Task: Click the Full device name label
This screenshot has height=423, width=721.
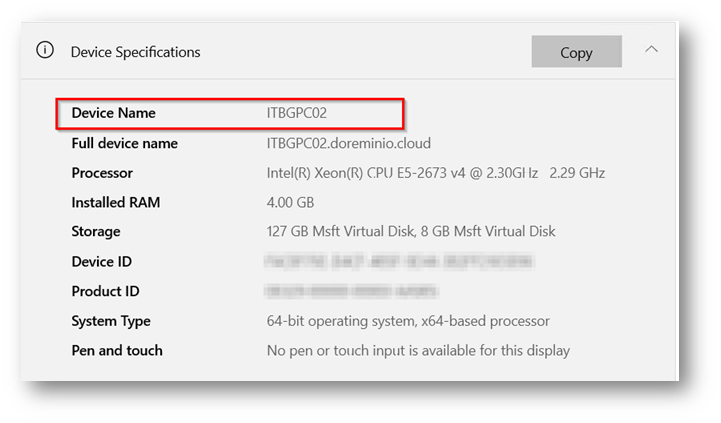Action: tap(124, 143)
